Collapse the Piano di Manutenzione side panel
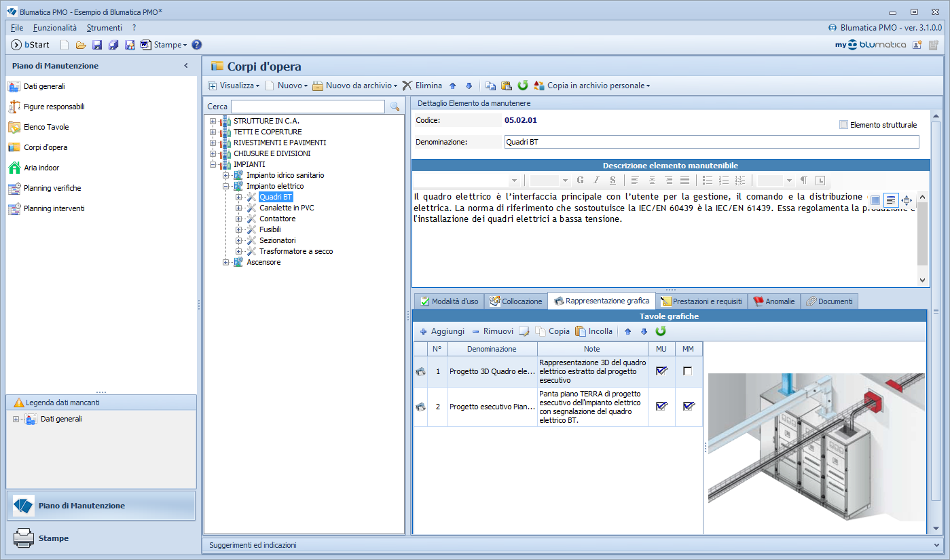The image size is (950, 560). [x=186, y=66]
